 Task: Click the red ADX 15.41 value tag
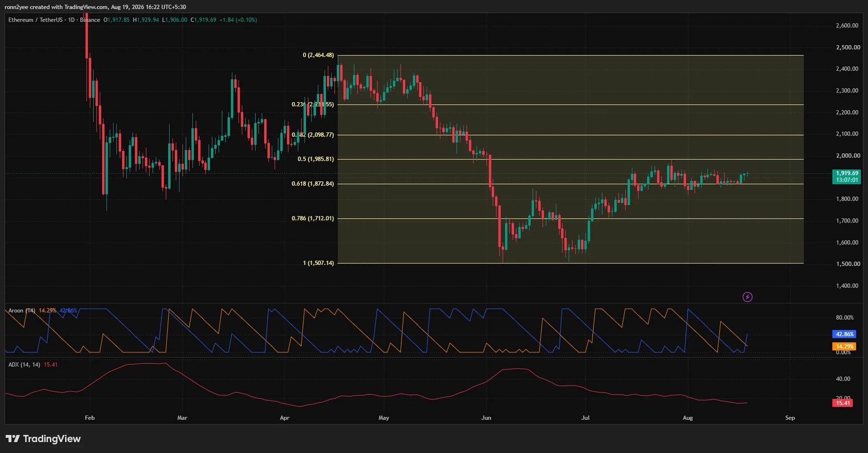click(x=843, y=403)
